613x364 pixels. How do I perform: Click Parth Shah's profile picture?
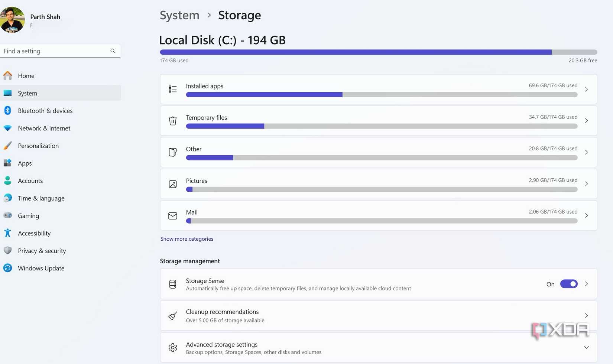12,19
